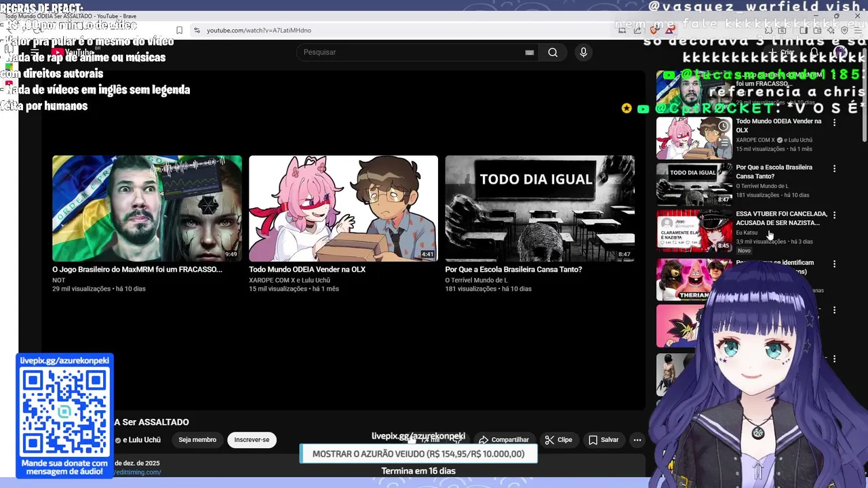Click the Clipe scissors button
The height and width of the screenshot is (488, 868).
tap(559, 440)
